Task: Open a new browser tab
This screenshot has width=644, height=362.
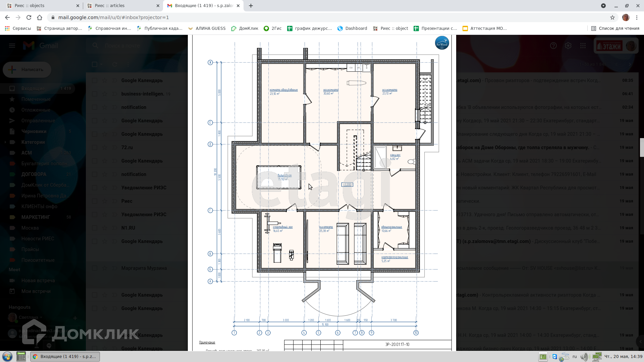Action: pyautogui.click(x=251, y=6)
